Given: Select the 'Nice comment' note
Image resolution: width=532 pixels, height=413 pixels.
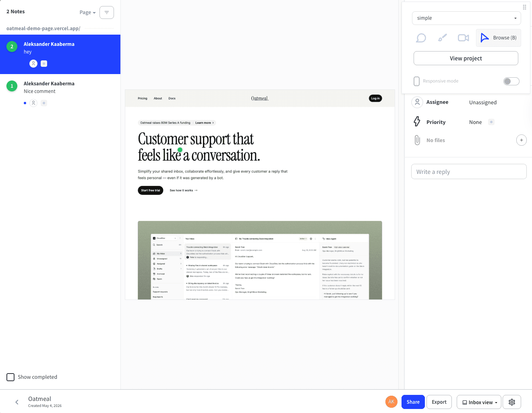Looking at the screenshot, I should point(60,94).
